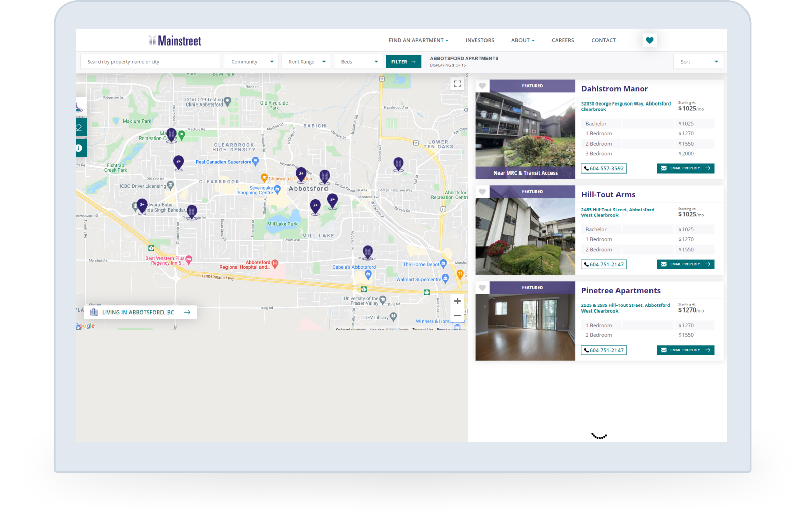Viewport: 812px width, 518px height.
Task: Click the Filter button
Action: (x=404, y=62)
